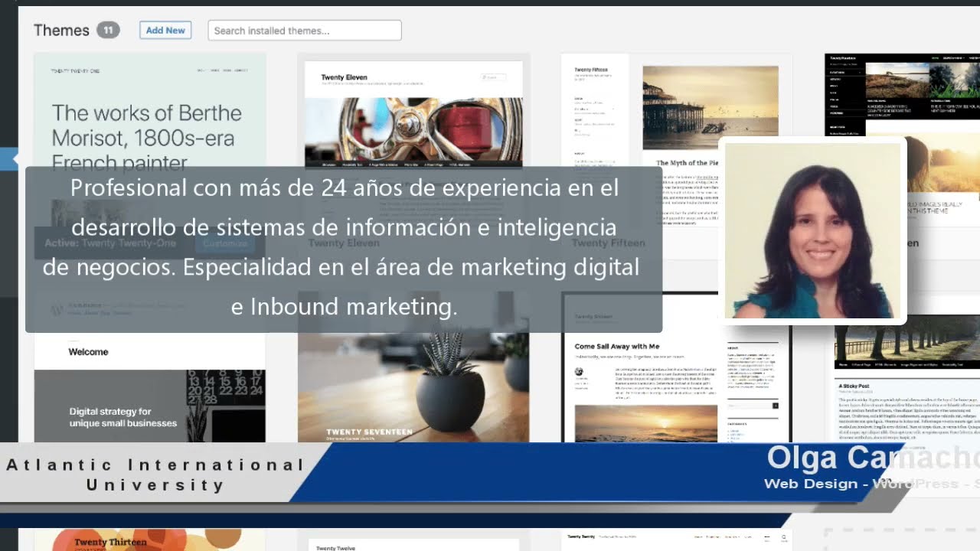Image resolution: width=980 pixels, height=551 pixels.
Task: Focus the Search installed themes field
Action: (x=305, y=31)
